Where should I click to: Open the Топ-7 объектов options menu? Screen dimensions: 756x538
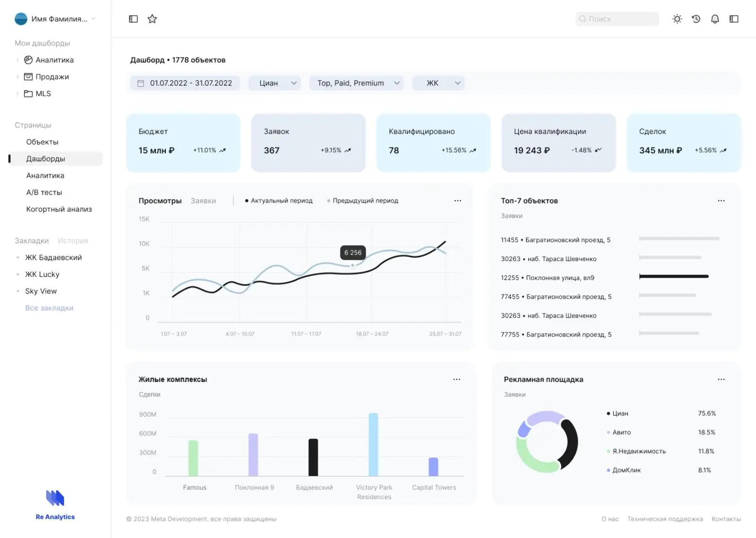(721, 201)
